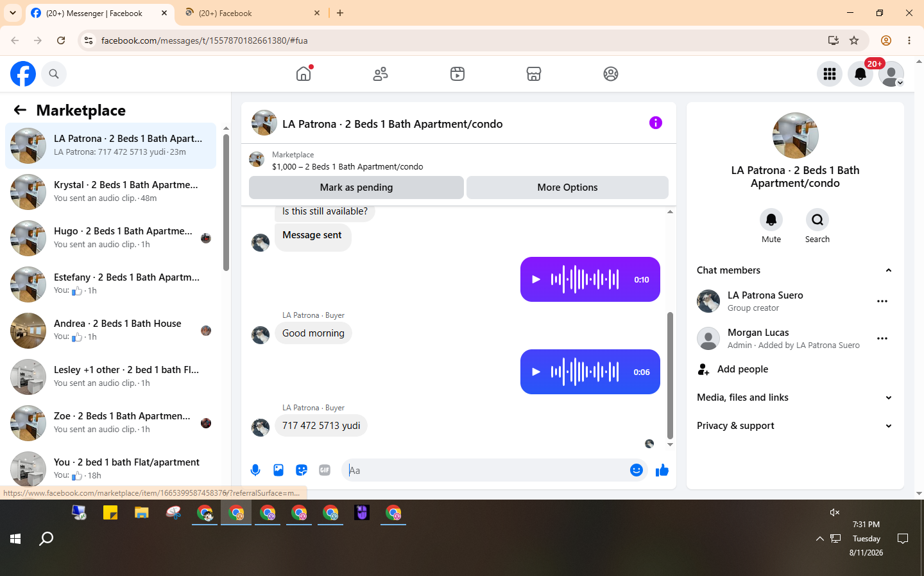The width and height of the screenshot is (924, 576).
Task: Open the GIF picker
Action: tap(325, 470)
